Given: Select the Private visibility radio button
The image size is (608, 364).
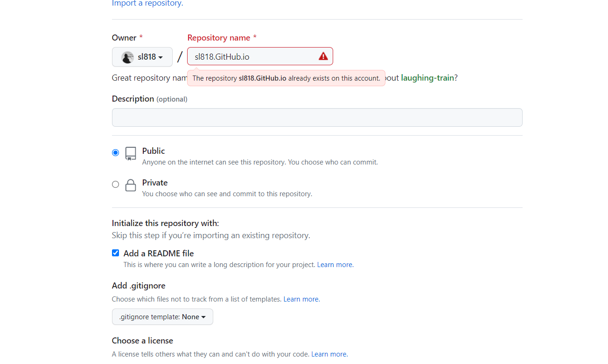Looking at the screenshot, I should [x=115, y=184].
